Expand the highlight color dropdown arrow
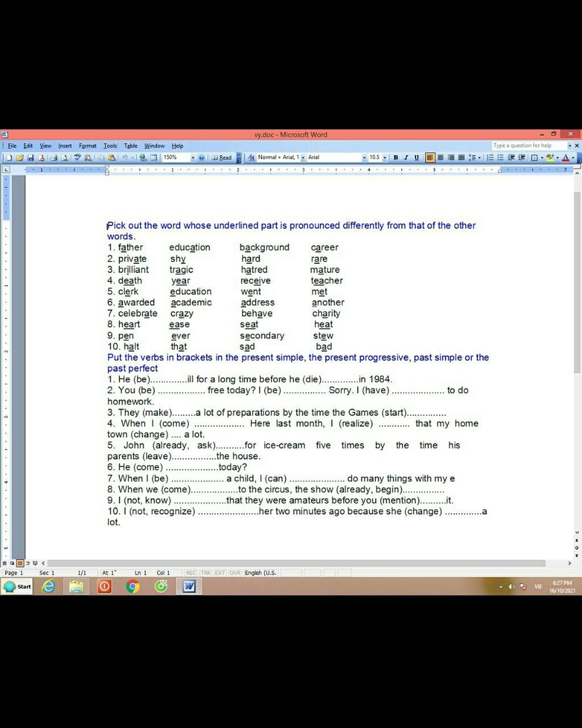 pos(557,158)
